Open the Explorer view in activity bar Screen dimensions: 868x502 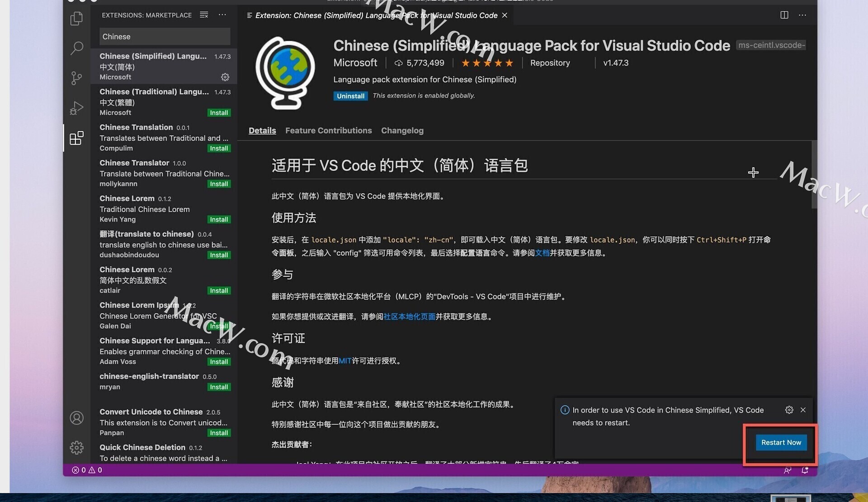(76, 19)
